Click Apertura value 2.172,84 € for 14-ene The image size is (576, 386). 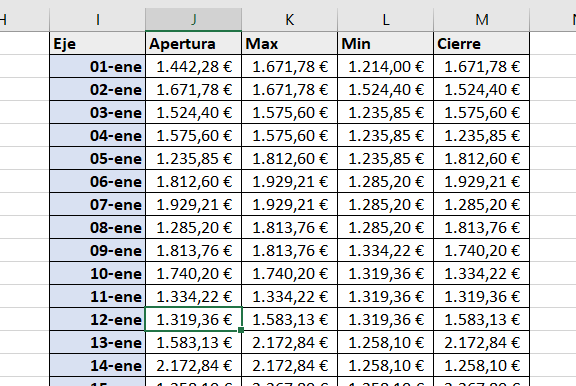pos(194,365)
